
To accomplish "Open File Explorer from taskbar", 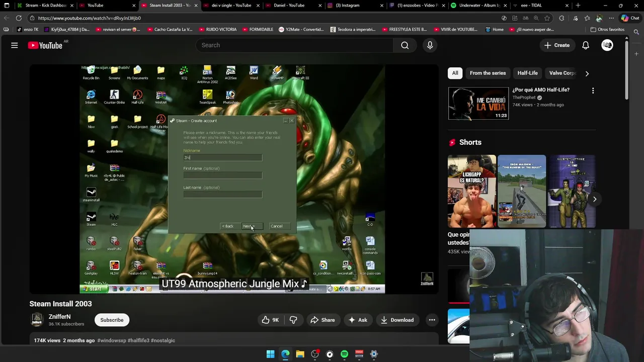I will [x=300, y=354].
